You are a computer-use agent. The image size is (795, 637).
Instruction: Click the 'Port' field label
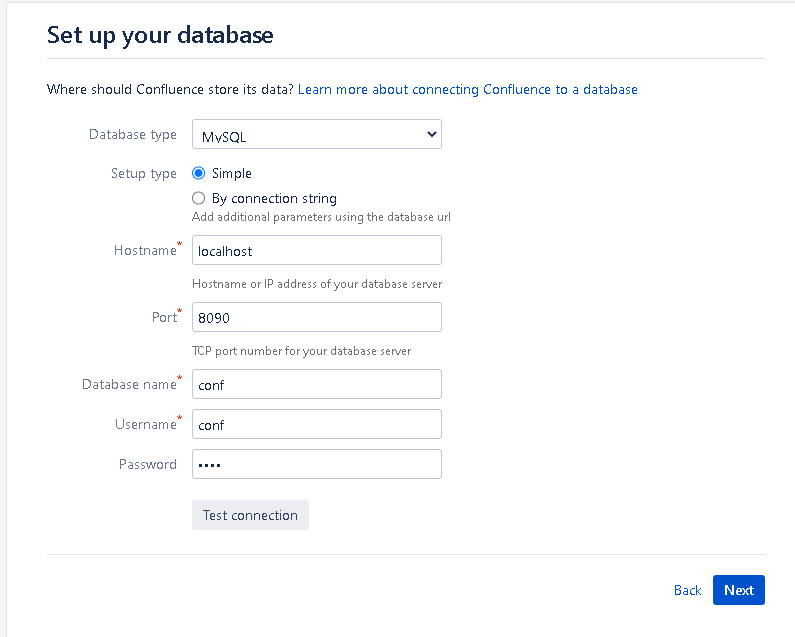(165, 317)
